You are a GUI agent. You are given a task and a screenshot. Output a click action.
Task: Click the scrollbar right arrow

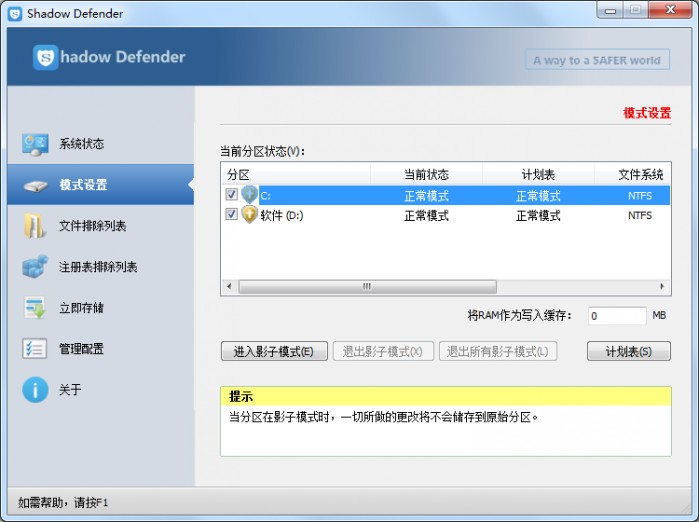(x=662, y=286)
